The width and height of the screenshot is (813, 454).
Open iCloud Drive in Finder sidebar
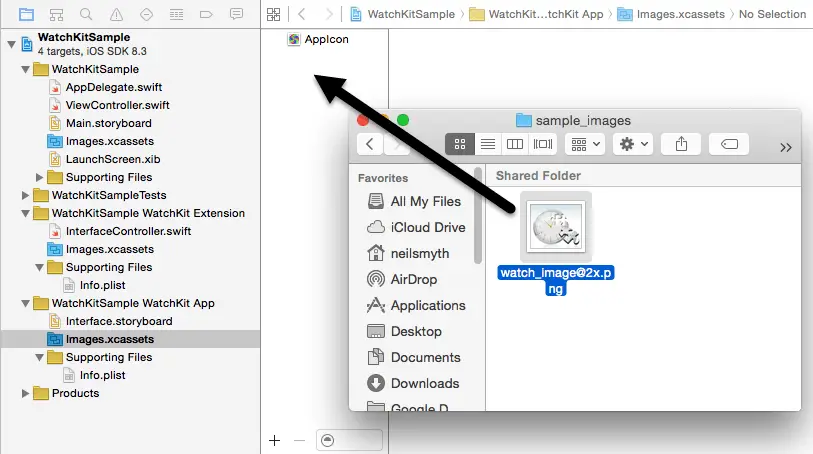(x=427, y=227)
